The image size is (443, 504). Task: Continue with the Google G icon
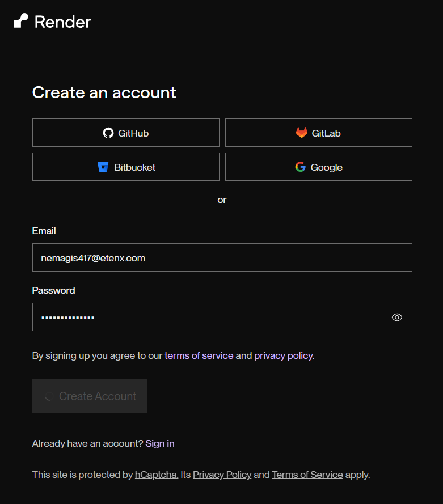point(301,167)
